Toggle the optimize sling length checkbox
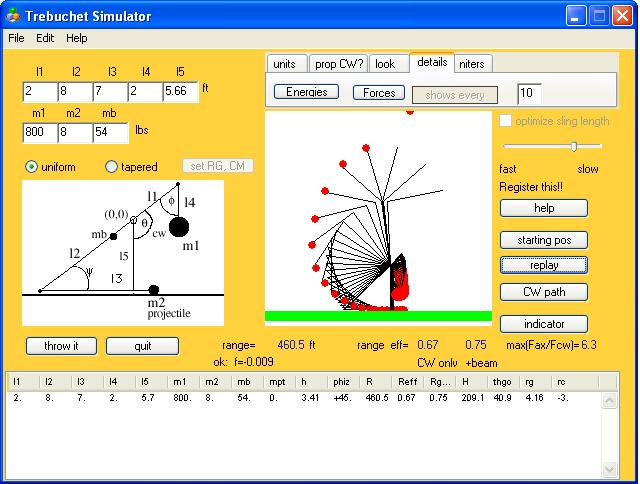640x484 pixels. pyautogui.click(x=506, y=121)
